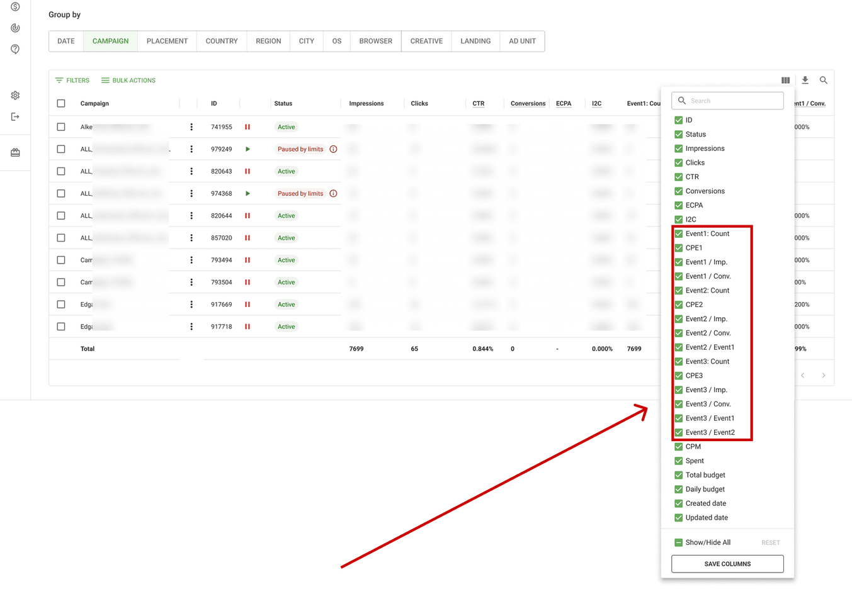The height and width of the screenshot is (616, 852).
Task: Click the SAVE COLUMNS button
Action: point(727,564)
